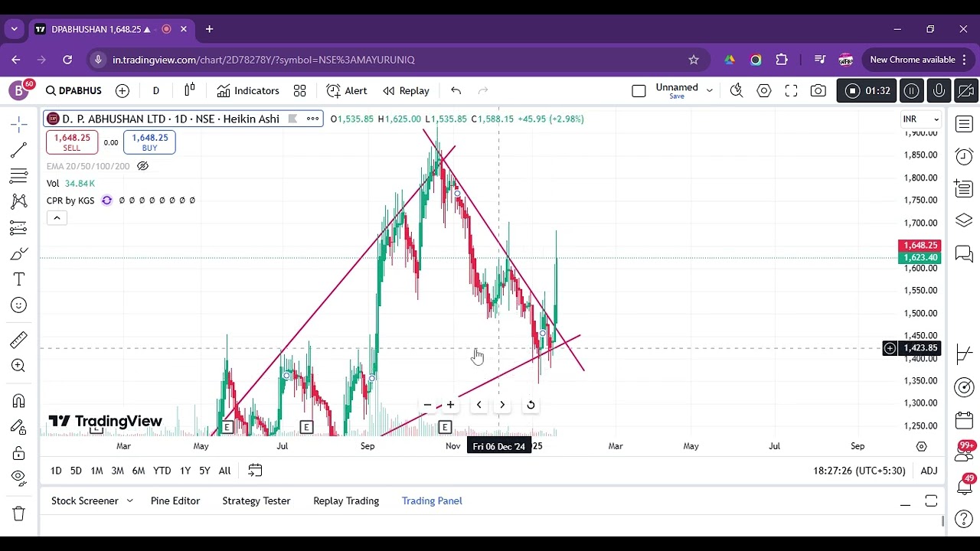The width and height of the screenshot is (980, 551).
Task: Open the chats panel
Action: tap(964, 253)
